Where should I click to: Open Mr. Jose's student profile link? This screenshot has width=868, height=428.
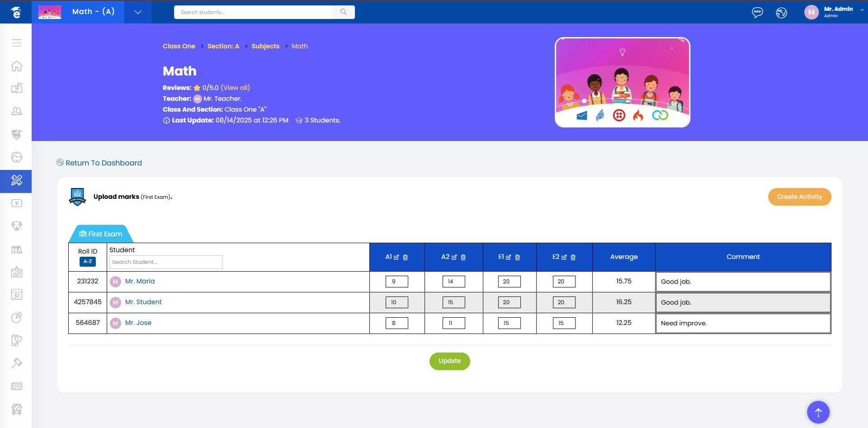click(138, 323)
